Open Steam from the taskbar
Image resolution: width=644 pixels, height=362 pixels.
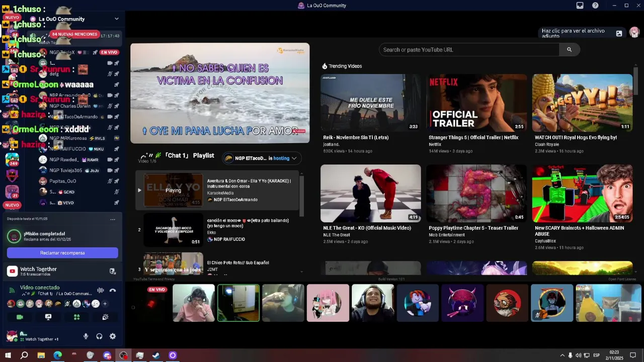156,355
